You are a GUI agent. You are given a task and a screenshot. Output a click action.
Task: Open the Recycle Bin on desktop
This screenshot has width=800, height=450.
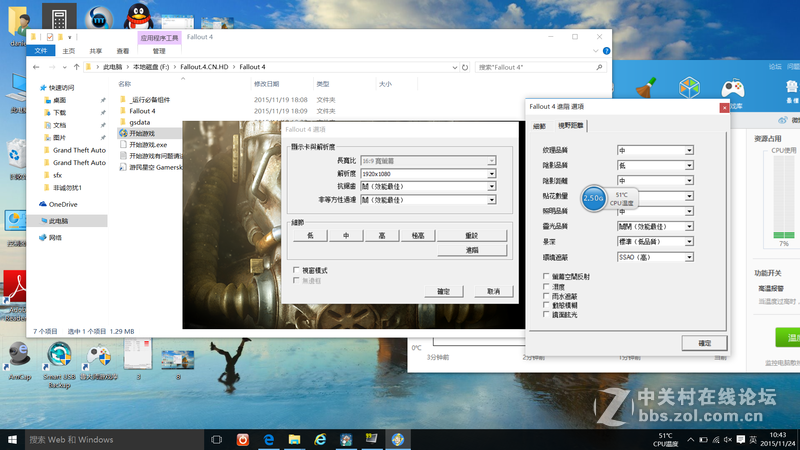[14, 152]
